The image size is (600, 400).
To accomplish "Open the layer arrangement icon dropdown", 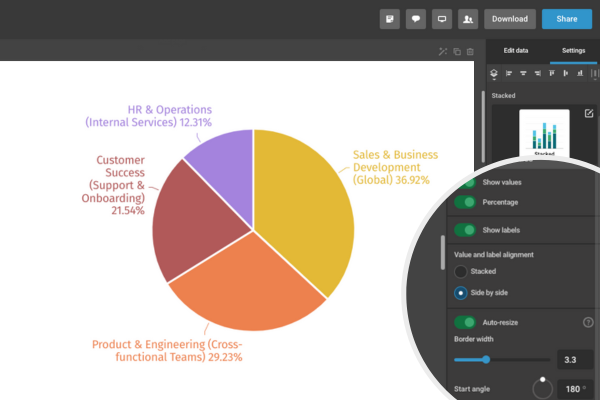I will [494, 73].
